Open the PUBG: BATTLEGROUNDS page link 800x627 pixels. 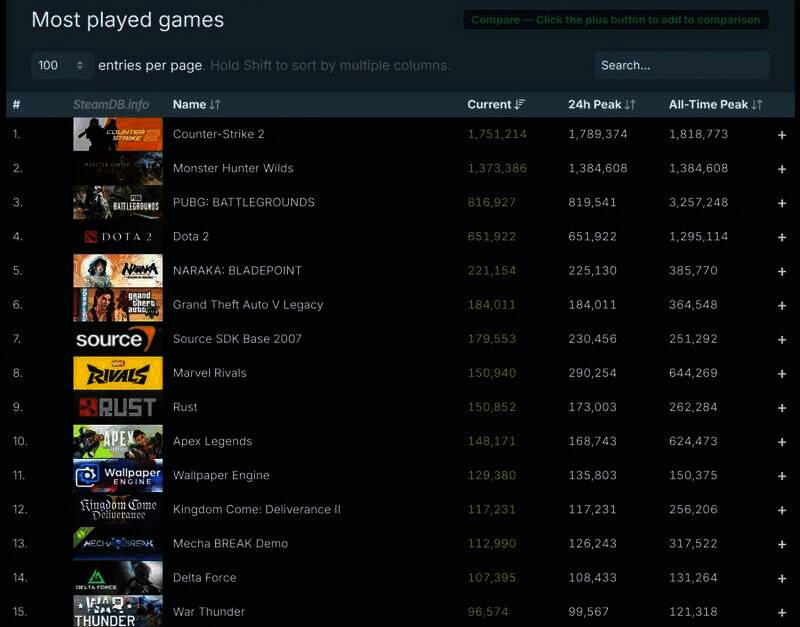click(243, 202)
